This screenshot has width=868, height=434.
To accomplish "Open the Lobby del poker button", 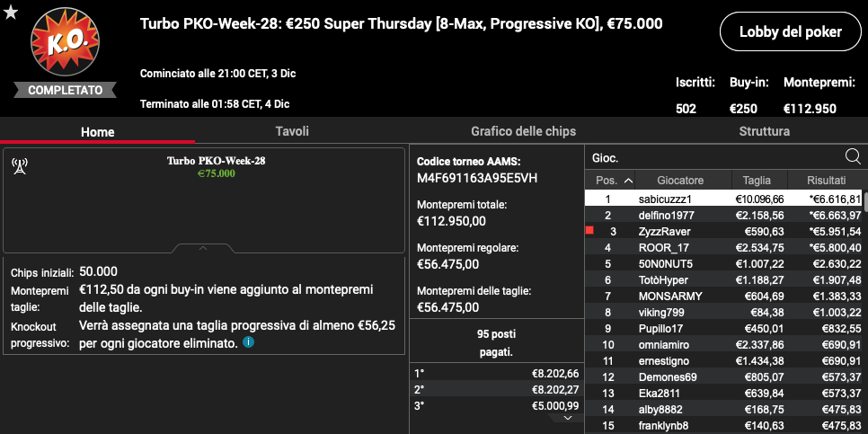I will click(x=791, y=32).
